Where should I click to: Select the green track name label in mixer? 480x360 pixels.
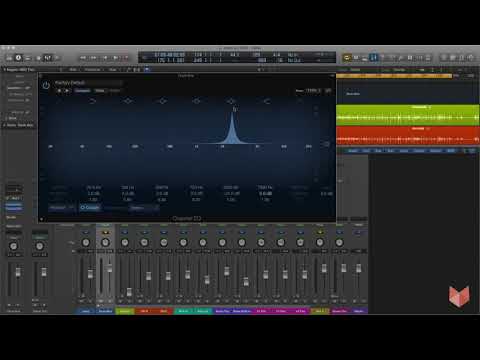click(x=125, y=311)
